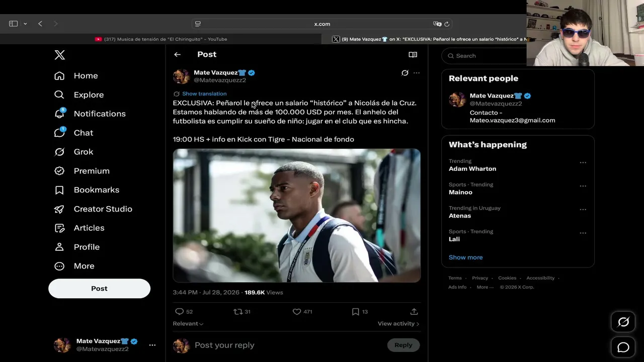The width and height of the screenshot is (644, 362).
Task: Click Safari page menu icon in address bar
Action: 198,24
